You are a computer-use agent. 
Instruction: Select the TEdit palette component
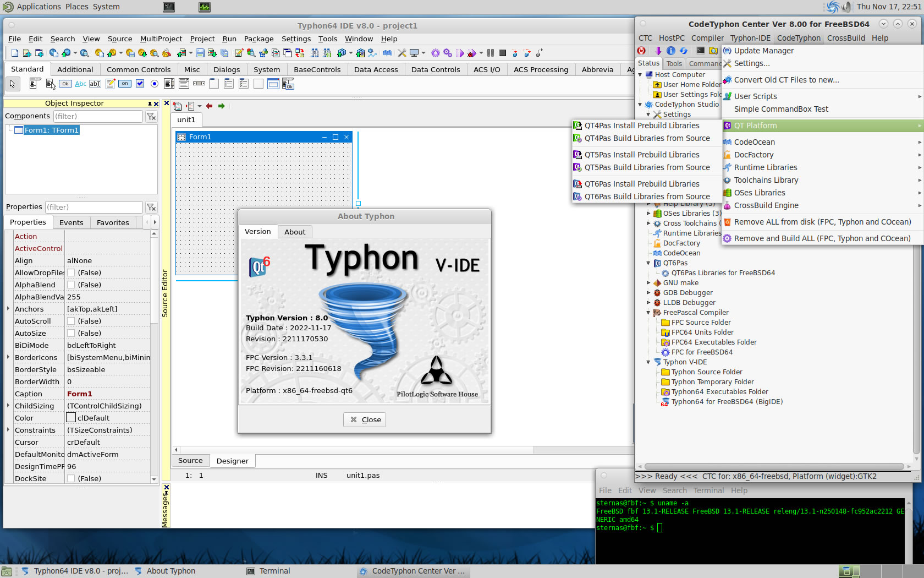(x=95, y=84)
